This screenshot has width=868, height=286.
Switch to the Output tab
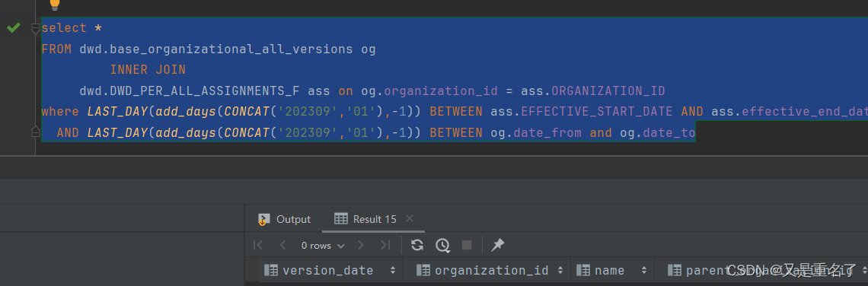pyautogui.click(x=285, y=220)
